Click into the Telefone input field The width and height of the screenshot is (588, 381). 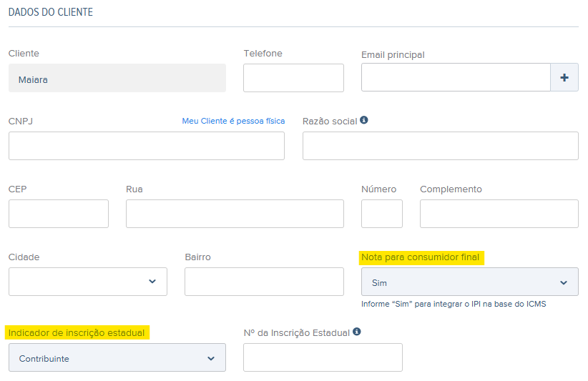[293, 78]
